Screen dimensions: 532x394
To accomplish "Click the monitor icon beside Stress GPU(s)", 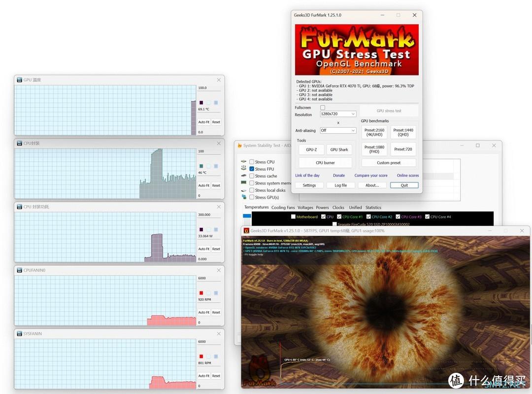I will (x=244, y=197).
